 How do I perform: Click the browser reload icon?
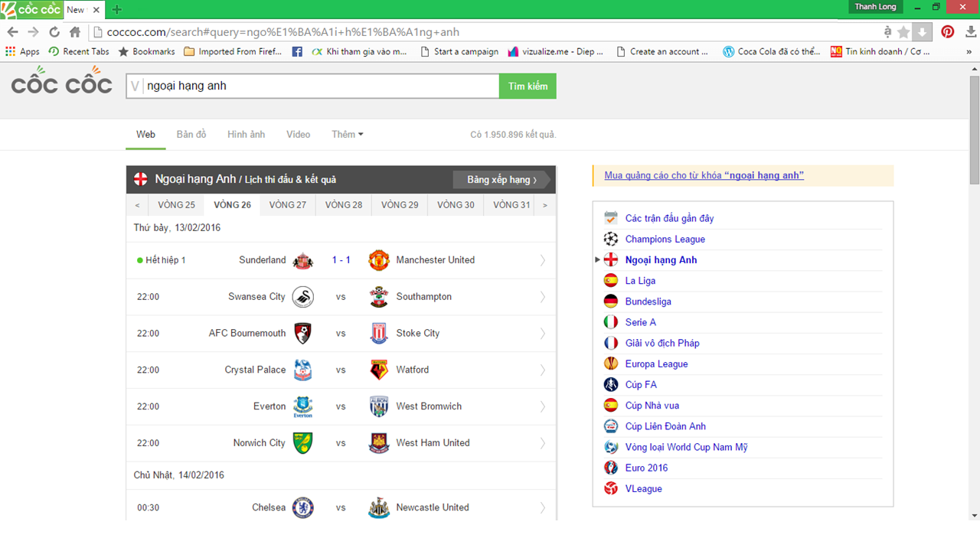(54, 32)
